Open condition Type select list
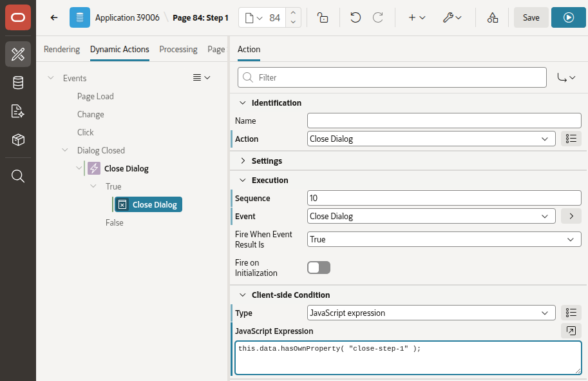The width and height of the screenshot is (588, 381). (x=431, y=313)
